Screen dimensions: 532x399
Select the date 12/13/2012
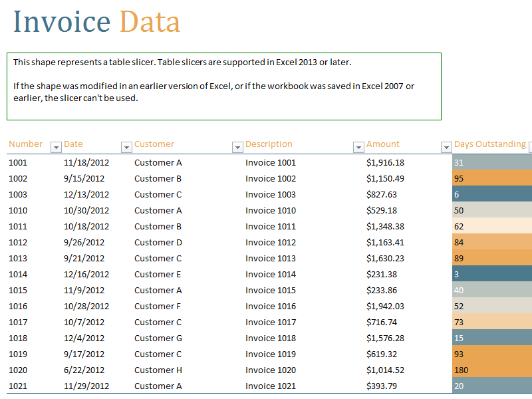point(86,195)
